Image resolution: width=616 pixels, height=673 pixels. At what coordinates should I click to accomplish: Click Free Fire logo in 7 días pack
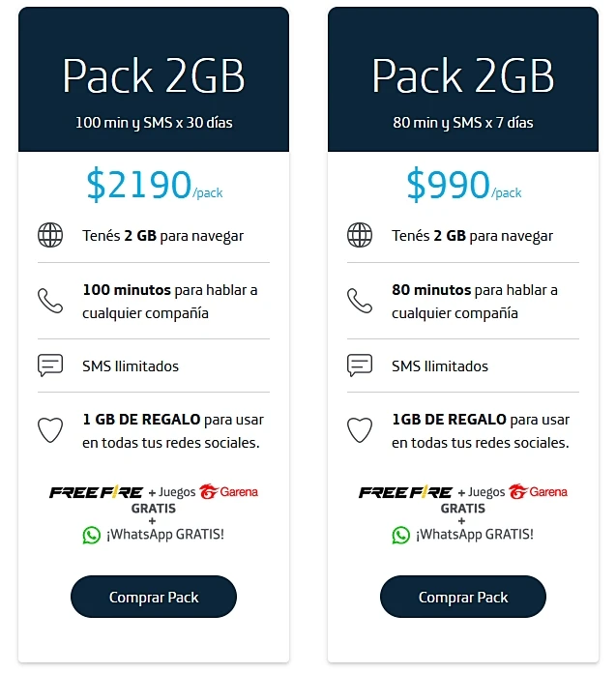pos(405,492)
